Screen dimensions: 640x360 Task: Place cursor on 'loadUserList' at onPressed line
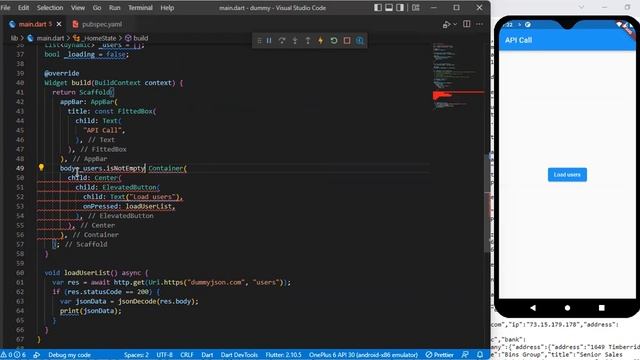point(149,206)
